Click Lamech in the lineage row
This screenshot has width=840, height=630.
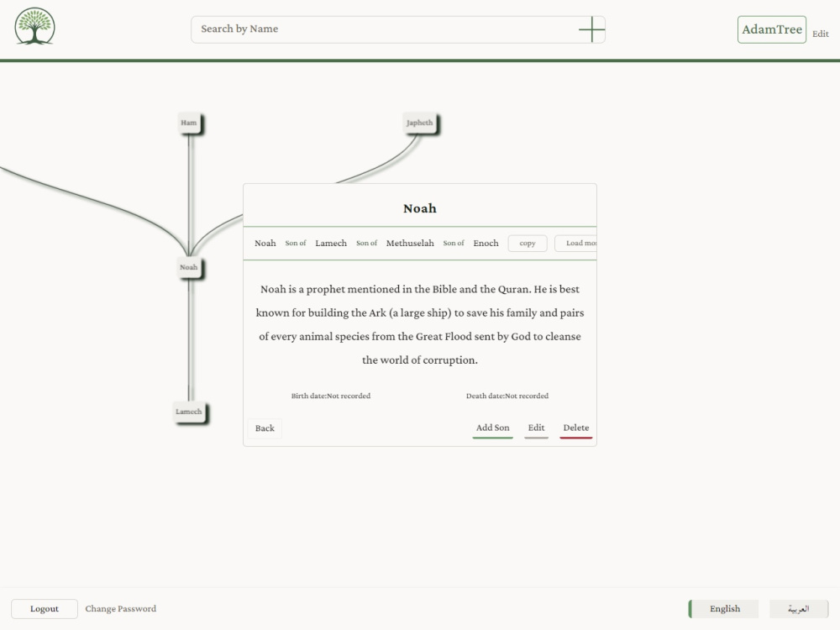pyautogui.click(x=330, y=244)
